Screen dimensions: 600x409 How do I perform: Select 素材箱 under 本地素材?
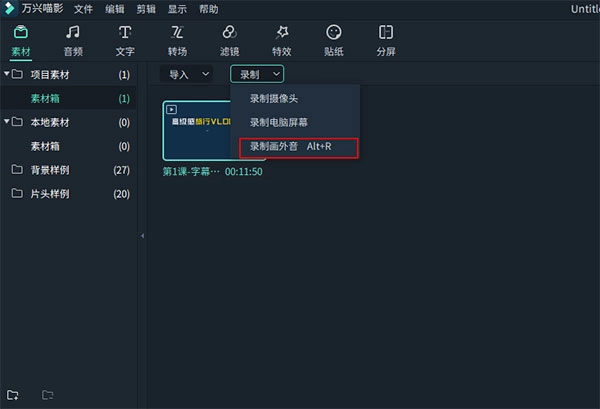pyautogui.click(x=68, y=146)
